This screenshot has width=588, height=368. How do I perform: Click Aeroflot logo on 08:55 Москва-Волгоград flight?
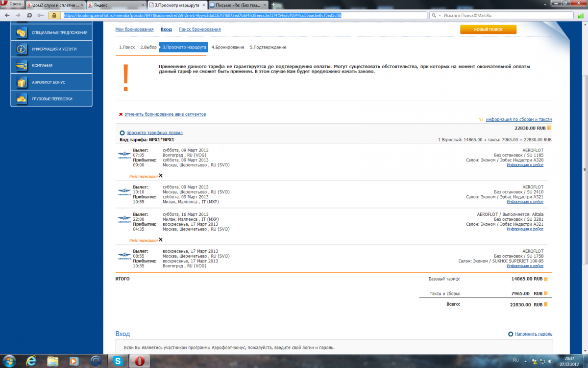click(124, 256)
